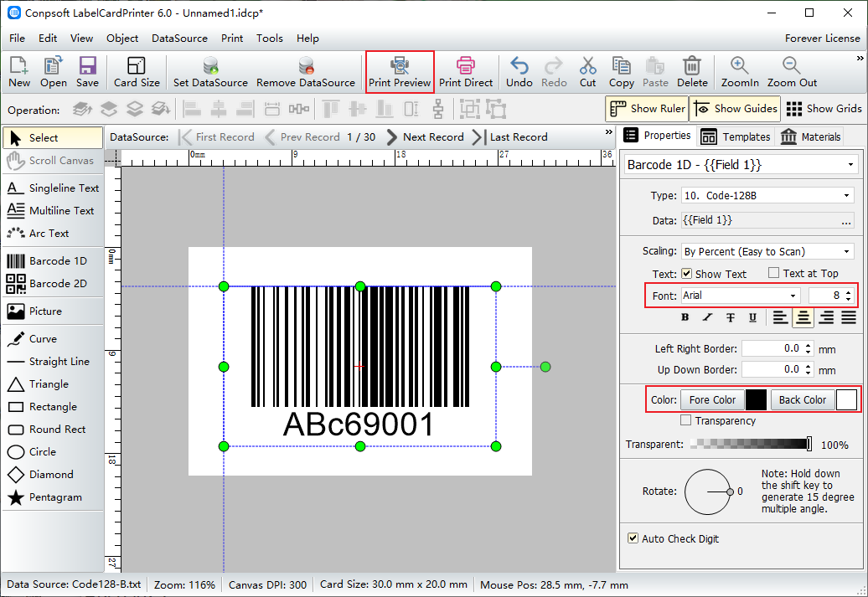This screenshot has width=868, height=597.
Task: Click the Open file toolbar icon
Action: point(53,72)
